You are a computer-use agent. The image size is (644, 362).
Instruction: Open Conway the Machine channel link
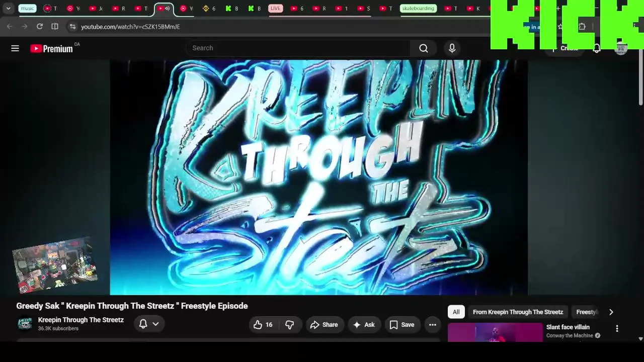click(570, 336)
